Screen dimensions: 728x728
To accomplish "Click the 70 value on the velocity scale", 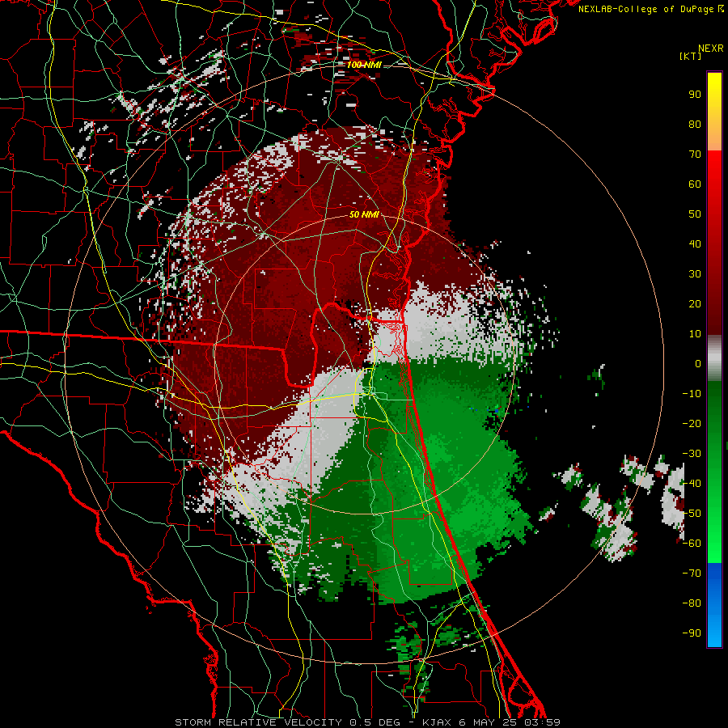I will [x=695, y=154].
